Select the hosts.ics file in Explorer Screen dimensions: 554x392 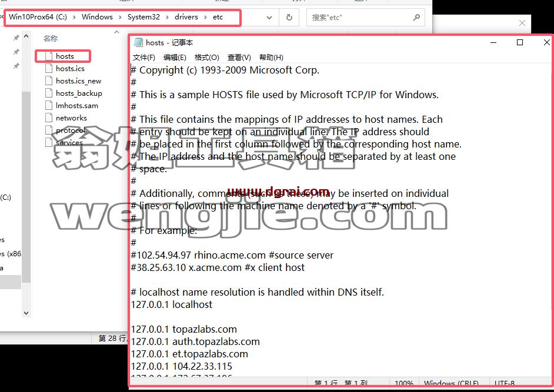pyautogui.click(x=70, y=69)
